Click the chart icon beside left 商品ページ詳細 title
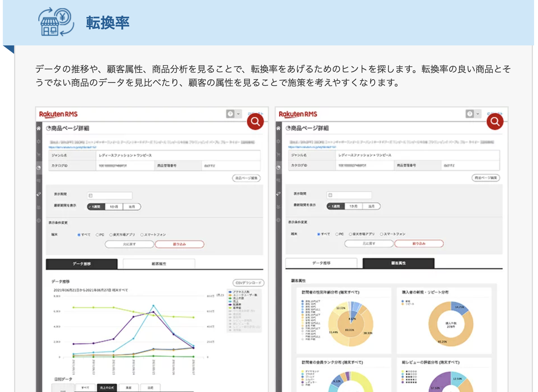The image size is (538, 392). tap(48, 128)
